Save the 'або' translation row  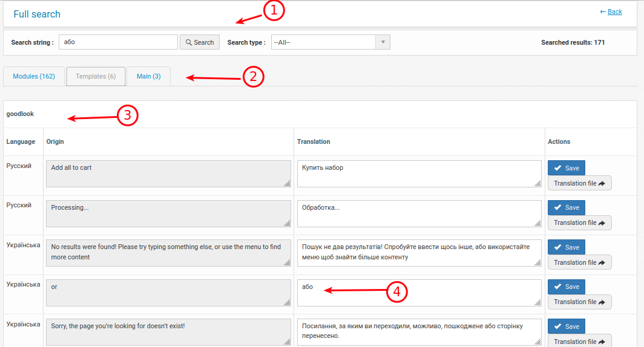(x=567, y=287)
